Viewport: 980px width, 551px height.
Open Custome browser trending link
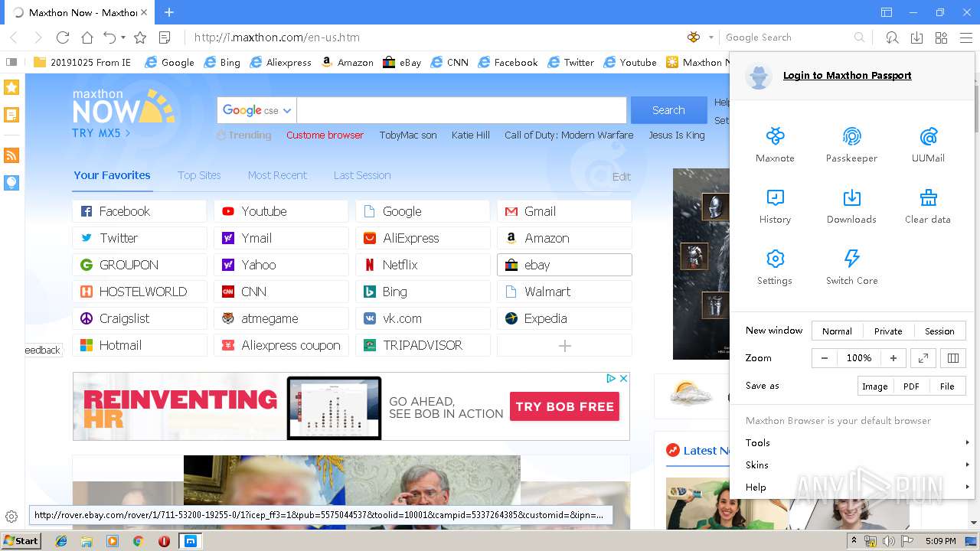click(325, 135)
